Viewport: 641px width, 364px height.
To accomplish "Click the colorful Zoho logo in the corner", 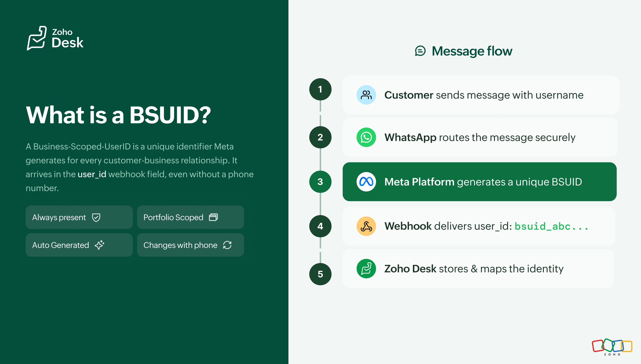I will [x=612, y=347].
